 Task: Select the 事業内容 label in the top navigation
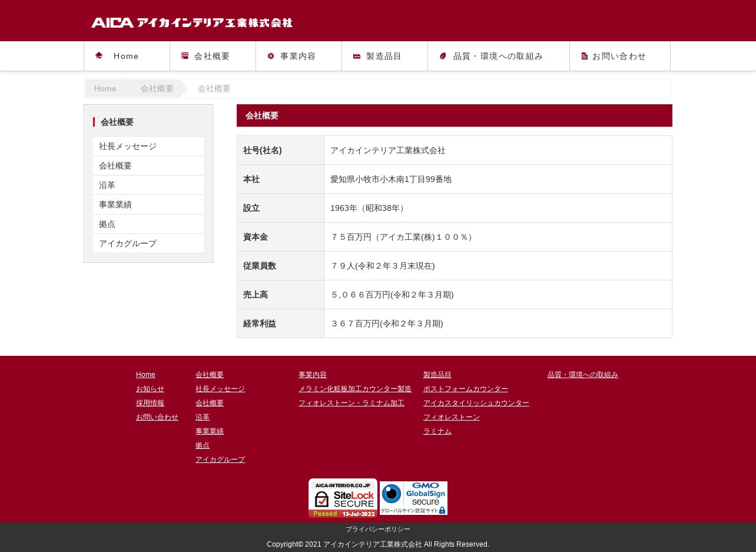point(298,56)
